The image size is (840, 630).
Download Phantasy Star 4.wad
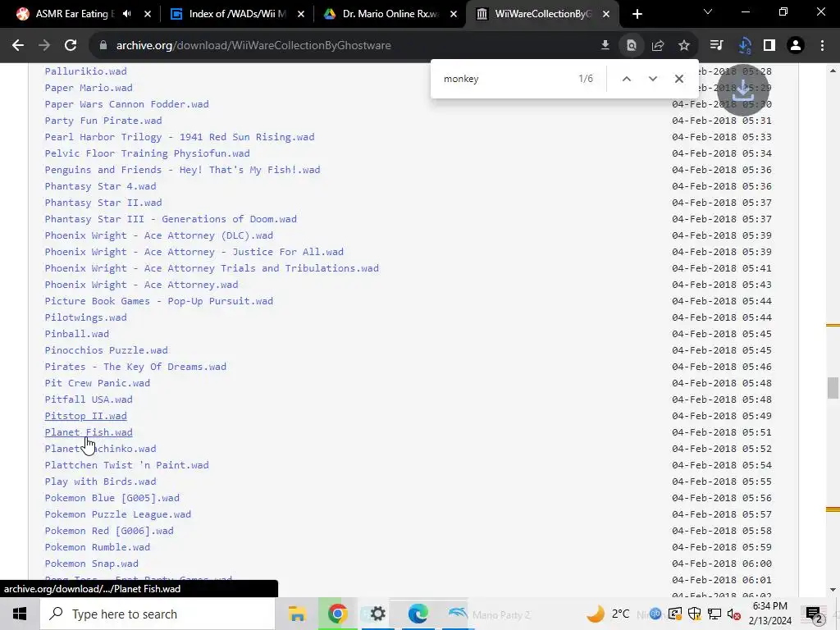(x=101, y=186)
